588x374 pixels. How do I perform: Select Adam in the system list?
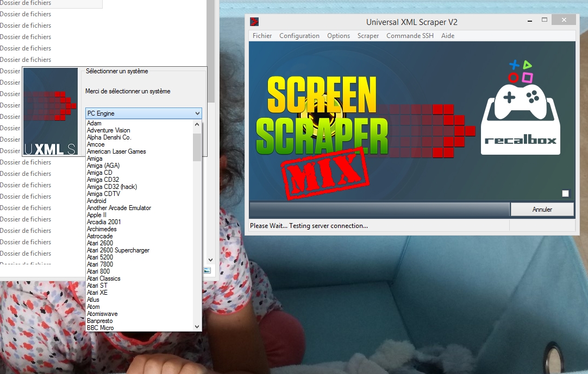[x=140, y=123]
